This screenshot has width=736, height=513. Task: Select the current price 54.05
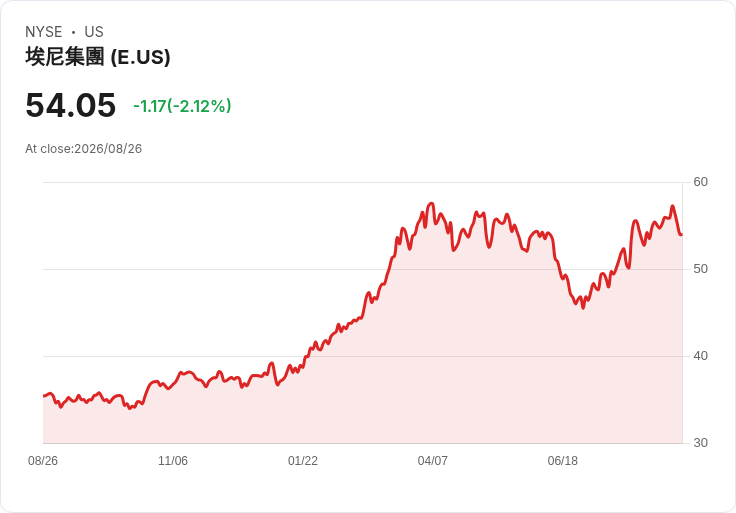(x=70, y=105)
